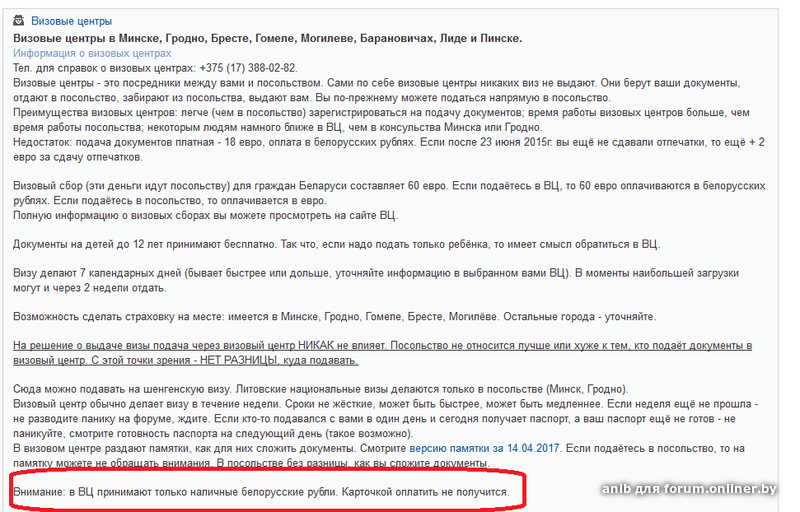Click the Сюда можно подавать на шенгенскую визу line
The height and width of the screenshot is (512, 800).
321,389
